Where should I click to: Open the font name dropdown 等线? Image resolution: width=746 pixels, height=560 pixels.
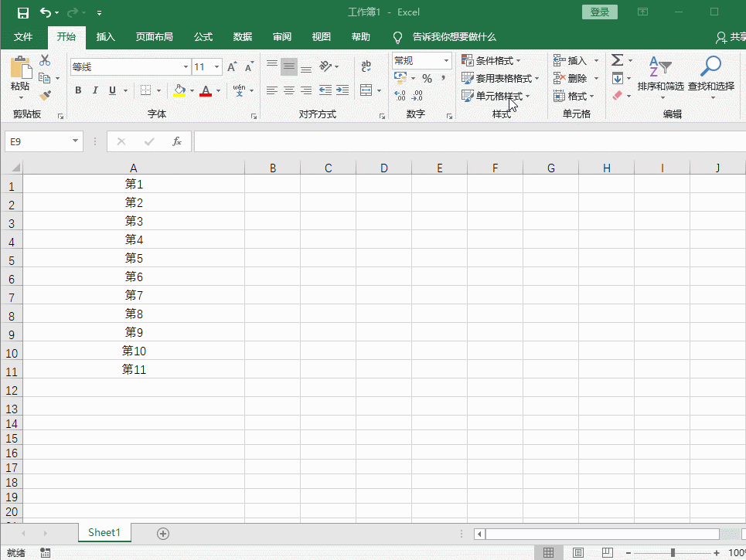[186, 67]
